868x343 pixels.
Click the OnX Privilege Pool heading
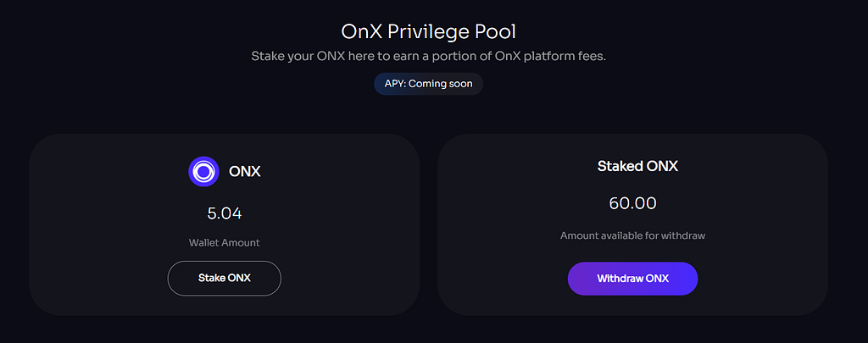click(428, 32)
